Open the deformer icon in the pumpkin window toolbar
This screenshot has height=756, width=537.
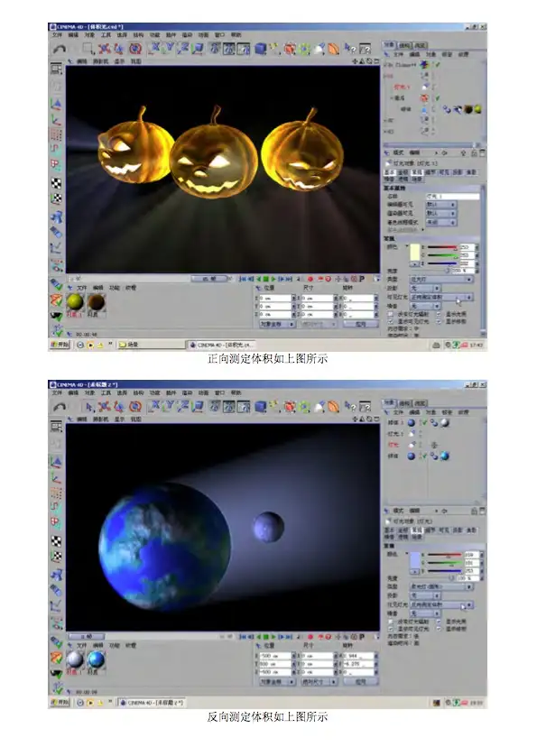click(x=334, y=48)
